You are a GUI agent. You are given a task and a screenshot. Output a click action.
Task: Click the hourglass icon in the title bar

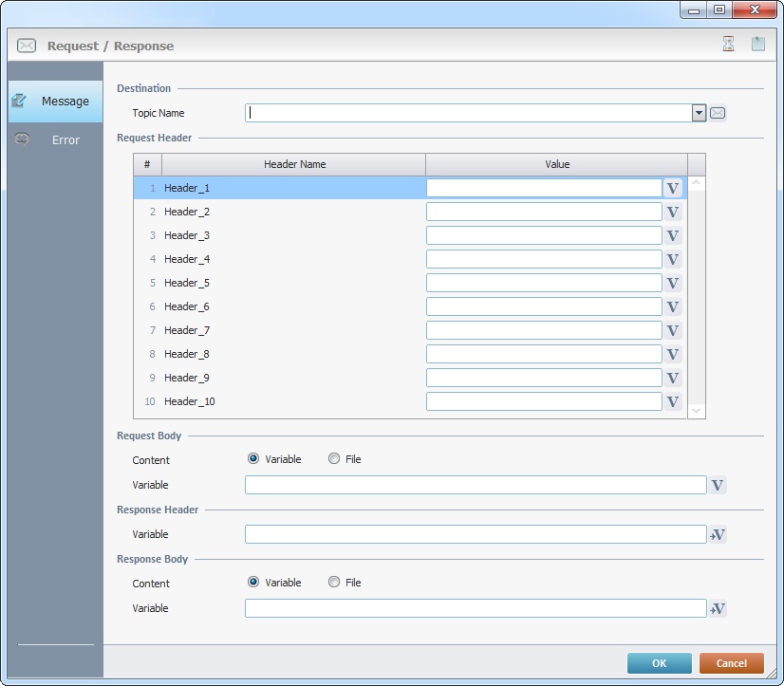pos(728,45)
